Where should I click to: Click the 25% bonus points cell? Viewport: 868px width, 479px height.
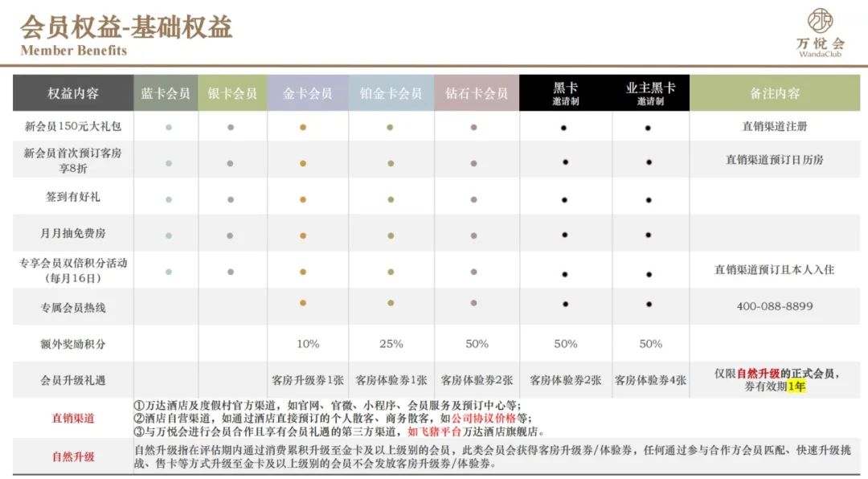(391, 343)
